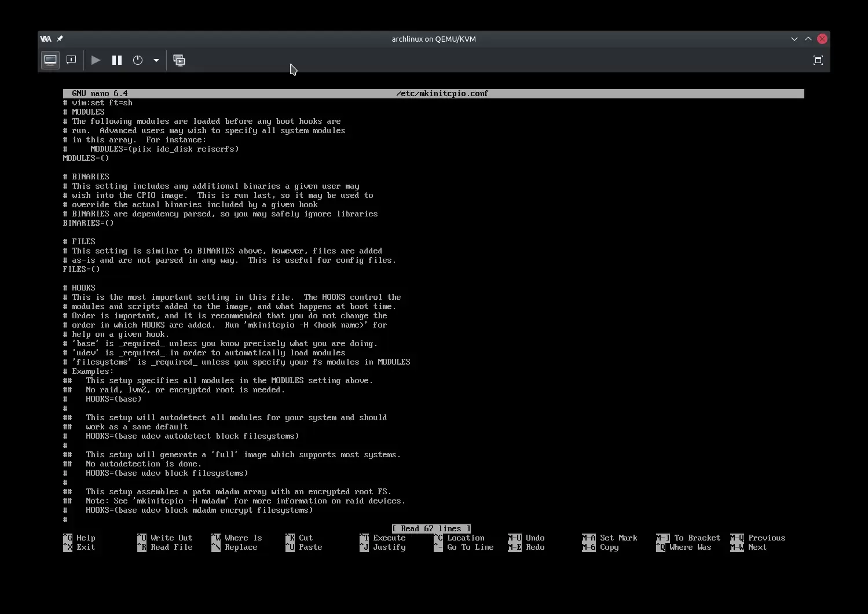
Task: Close the archlinux on QEMU/KVM window
Action: click(x=822, y=39)
